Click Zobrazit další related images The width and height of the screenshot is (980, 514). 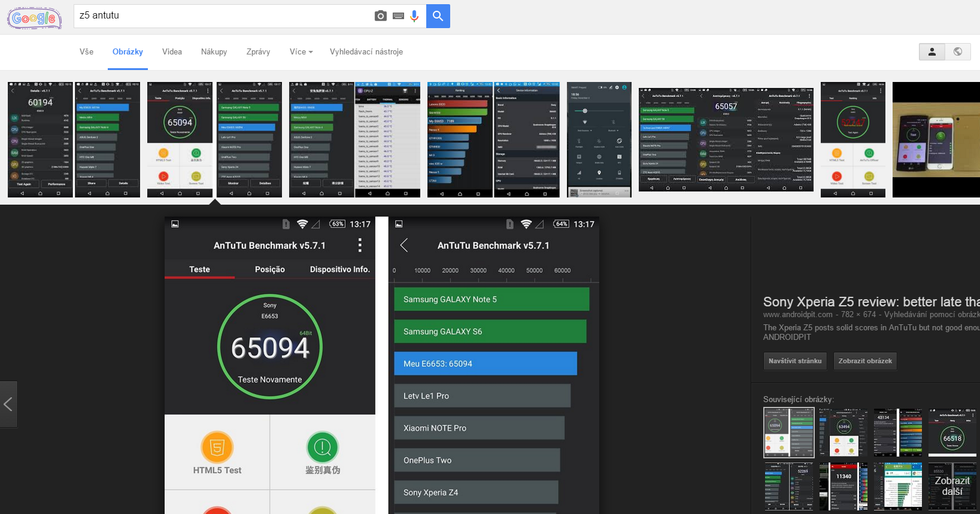952,486
